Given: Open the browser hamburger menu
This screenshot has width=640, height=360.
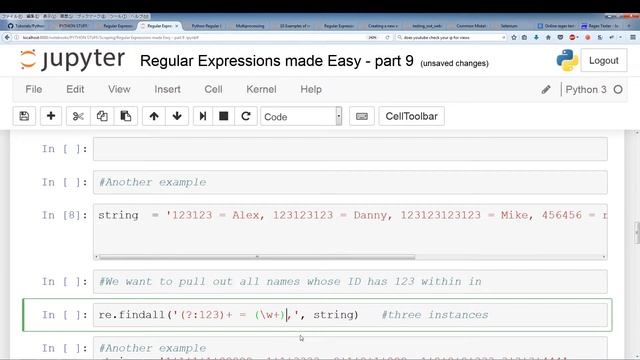Looking at the screenshot, I should 633,37.
